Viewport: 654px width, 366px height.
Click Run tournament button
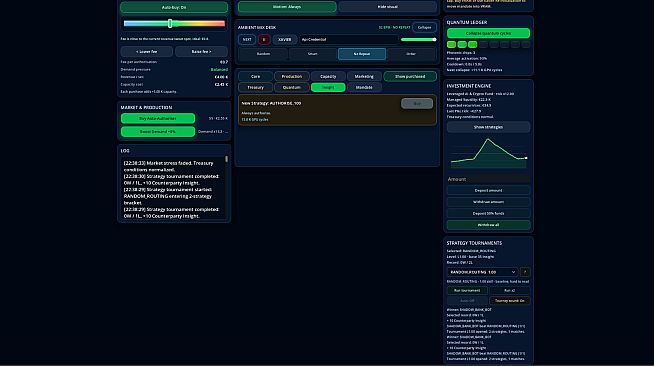point(467,291)
